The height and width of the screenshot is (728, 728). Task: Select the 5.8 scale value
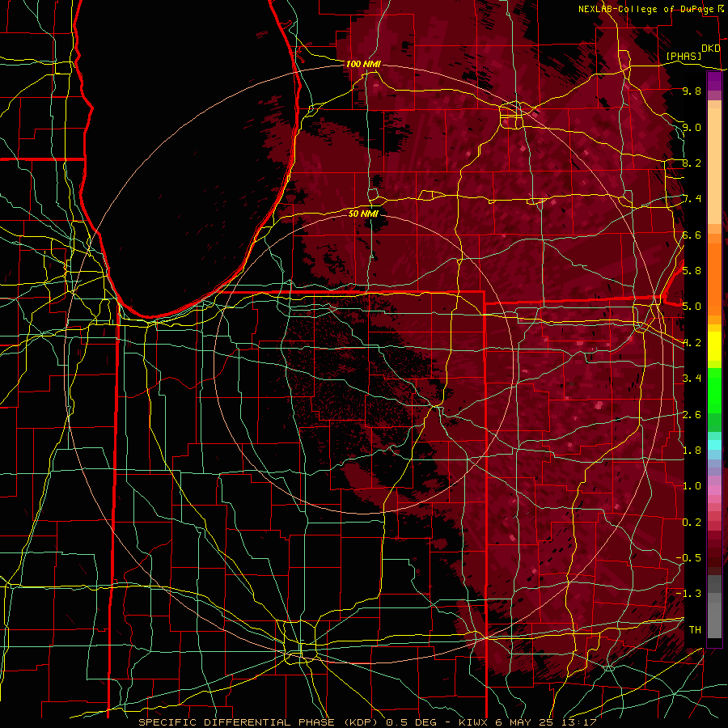pos(692,271)
